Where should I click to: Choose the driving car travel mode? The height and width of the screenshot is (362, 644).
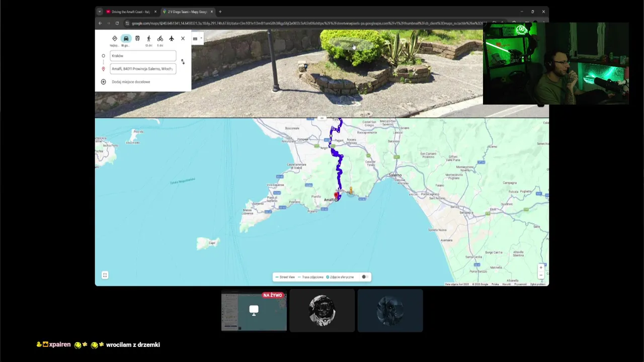tap(126, 38)
